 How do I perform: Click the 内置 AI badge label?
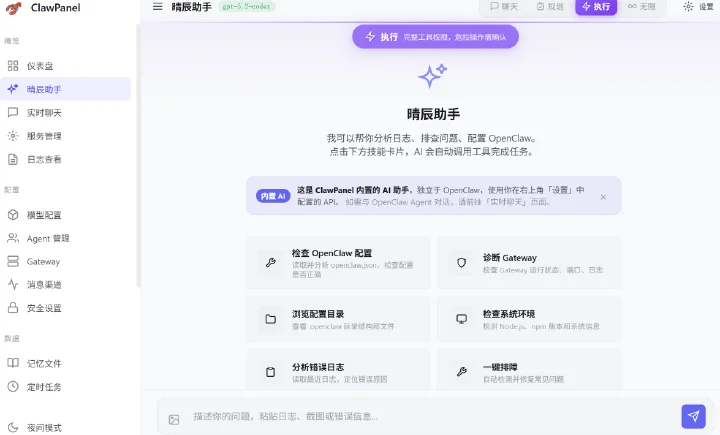point(273,196)
